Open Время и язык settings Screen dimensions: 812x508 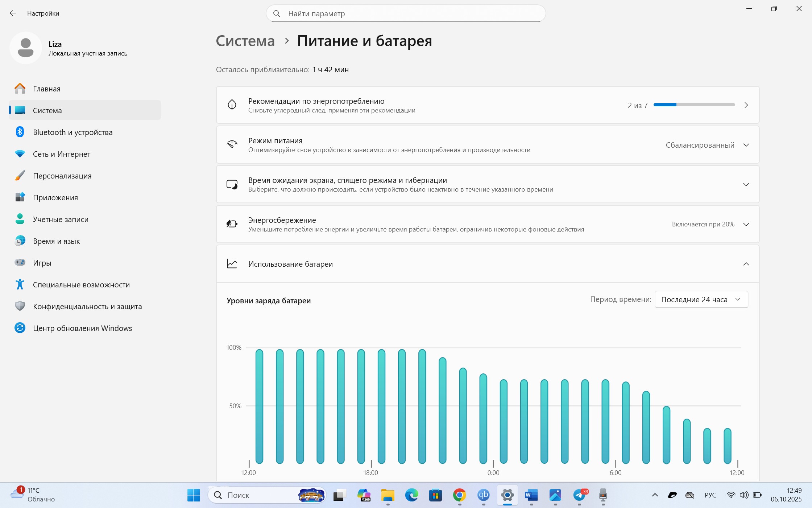(x=85, y=241)
